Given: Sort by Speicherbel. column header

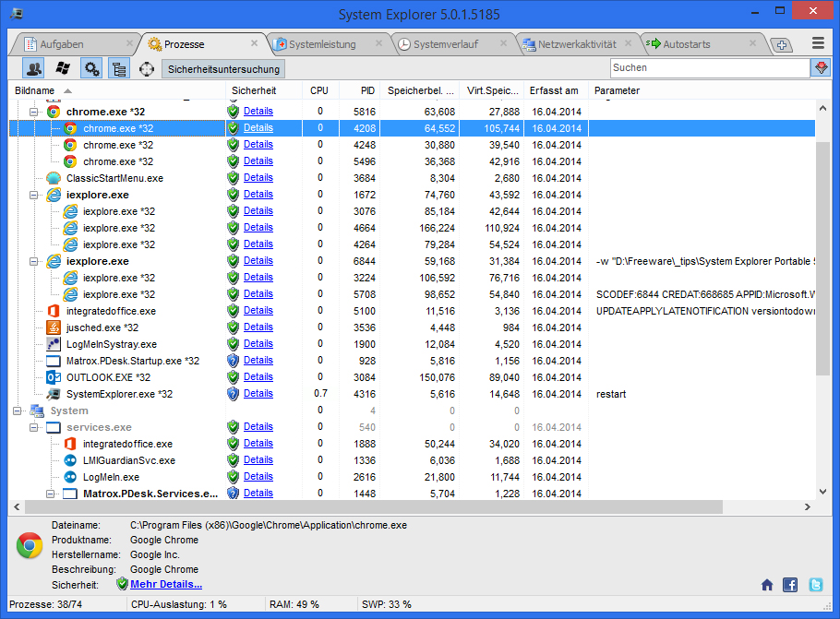Looking at the screenshot, I should click(420, 90).
